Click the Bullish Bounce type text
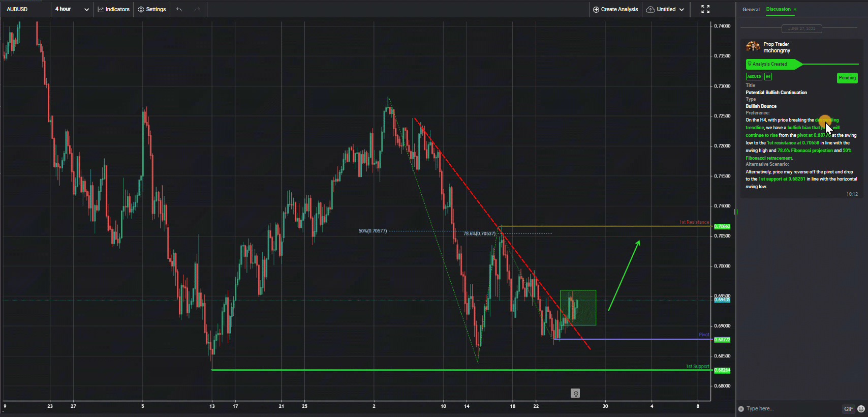Image resolution: width=868 pixels, height=417 pixels. click(761, 106)
